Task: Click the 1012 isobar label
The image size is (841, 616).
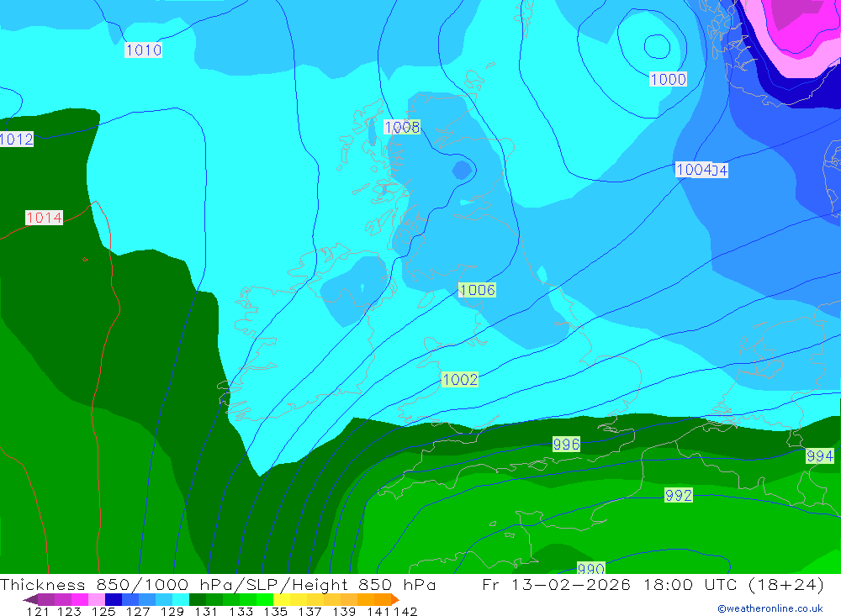Action: tap(17, 139)
